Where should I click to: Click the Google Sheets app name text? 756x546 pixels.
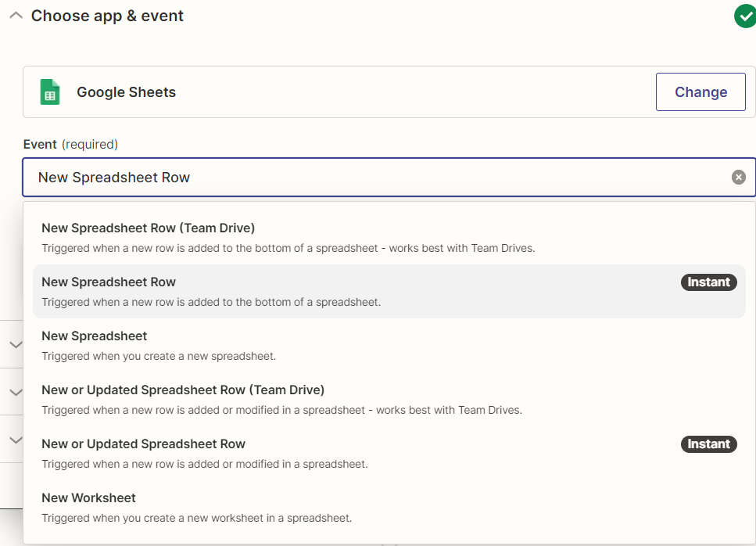(127, 92)
